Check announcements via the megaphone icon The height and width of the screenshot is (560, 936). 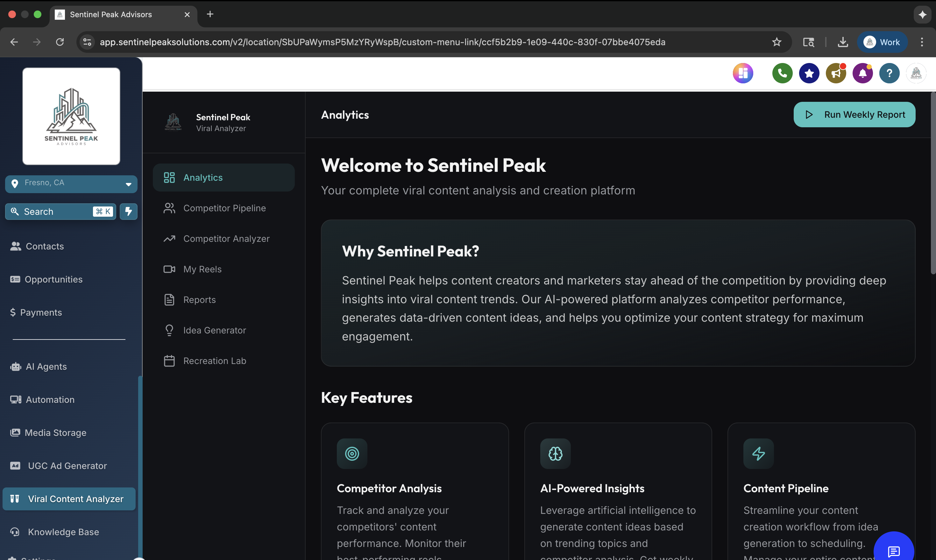coord(836,73)
